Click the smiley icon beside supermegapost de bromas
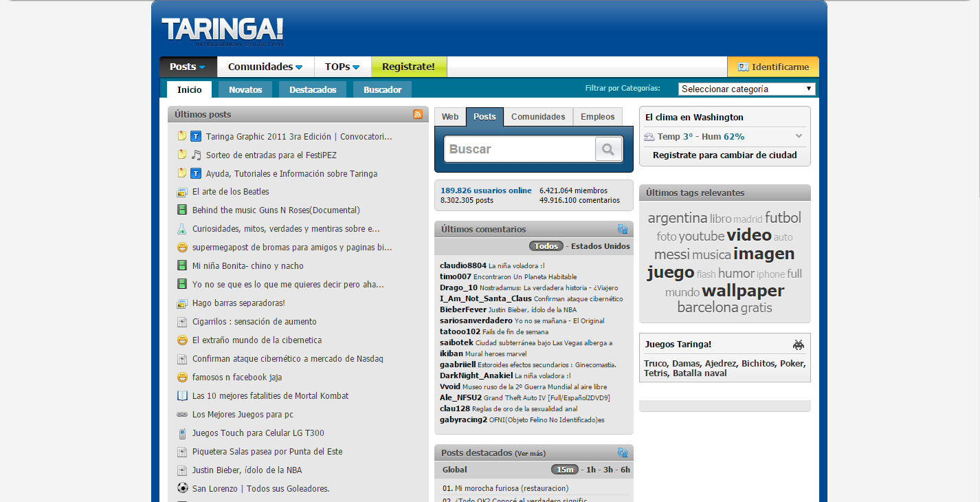This screenshot has height=502, width=980. point(182,247)
